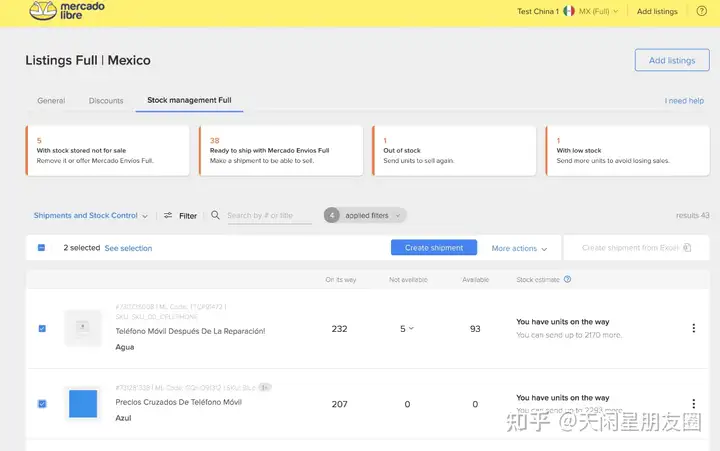Select the Stock management Full tab
This screenshot has width=720, height=451.
(x=189, y=100)
